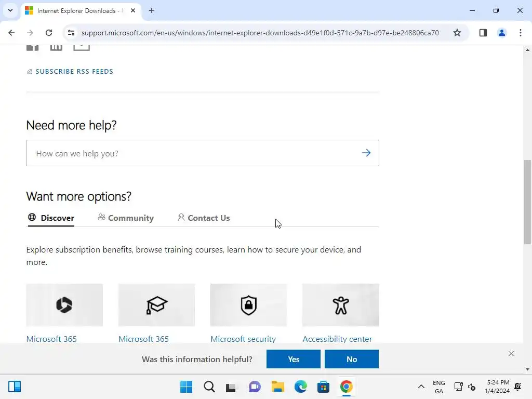Image resolution: width=532 pixels, height=399 pixels.
Task: Open taskbar Search
Action: pyautogui.click(x=209, y=387)
